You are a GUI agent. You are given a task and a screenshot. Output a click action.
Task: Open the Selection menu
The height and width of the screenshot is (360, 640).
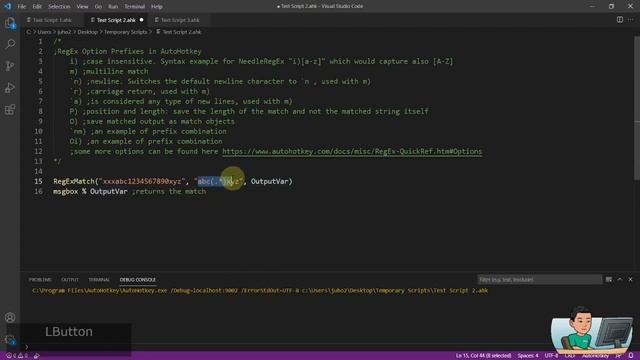59,7
